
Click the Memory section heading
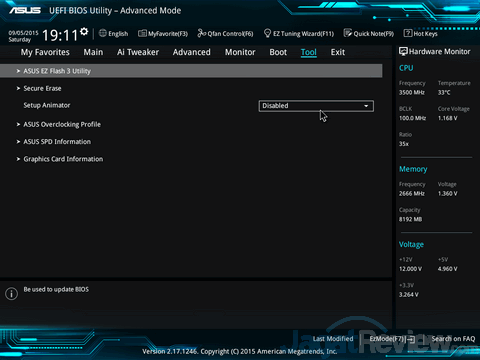(413, 169)
